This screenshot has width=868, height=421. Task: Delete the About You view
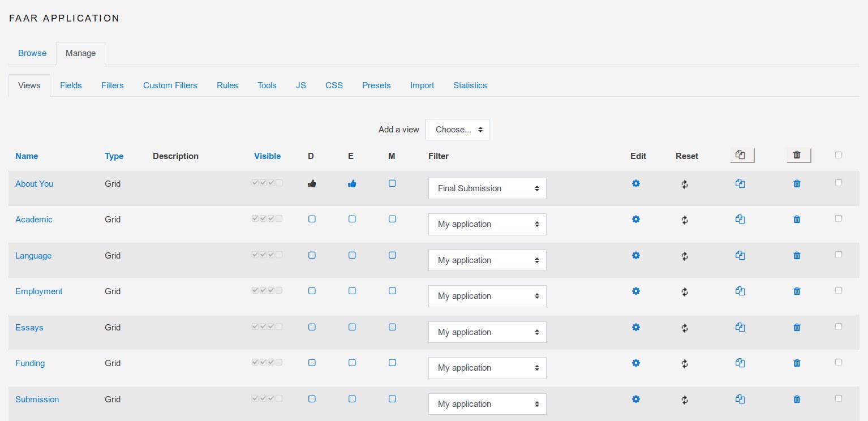797,183
